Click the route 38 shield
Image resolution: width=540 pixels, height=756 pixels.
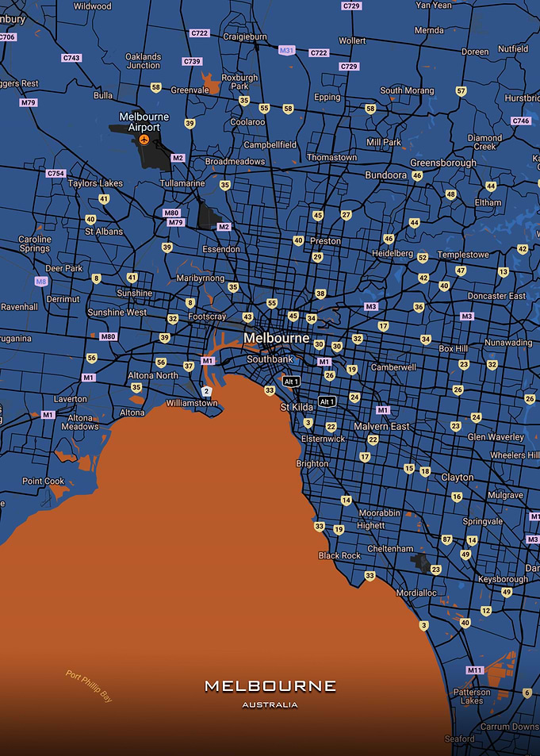(x=320, y=294)
